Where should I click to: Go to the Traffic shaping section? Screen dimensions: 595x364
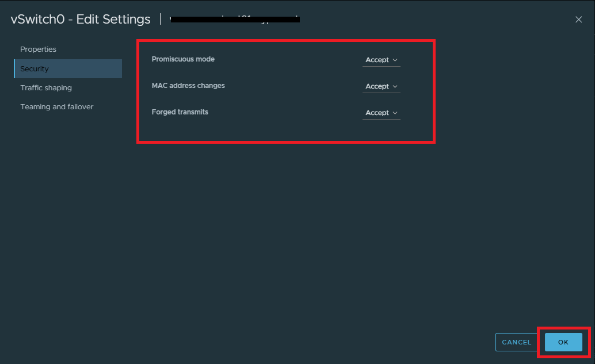pos(46,88)
